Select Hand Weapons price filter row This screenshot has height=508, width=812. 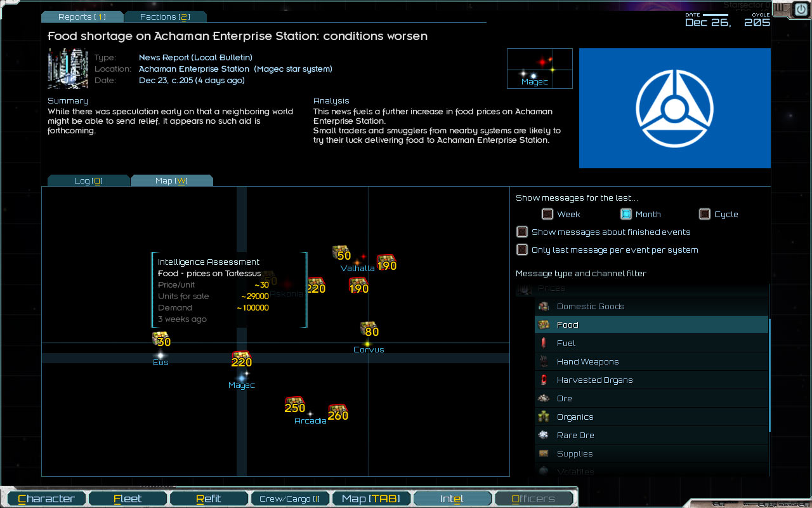point(652,361)
